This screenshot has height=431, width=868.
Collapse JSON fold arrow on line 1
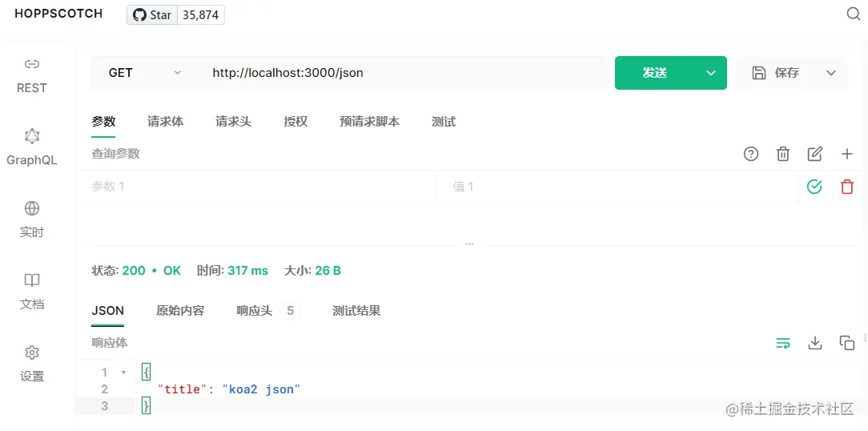tap(123, 373)
